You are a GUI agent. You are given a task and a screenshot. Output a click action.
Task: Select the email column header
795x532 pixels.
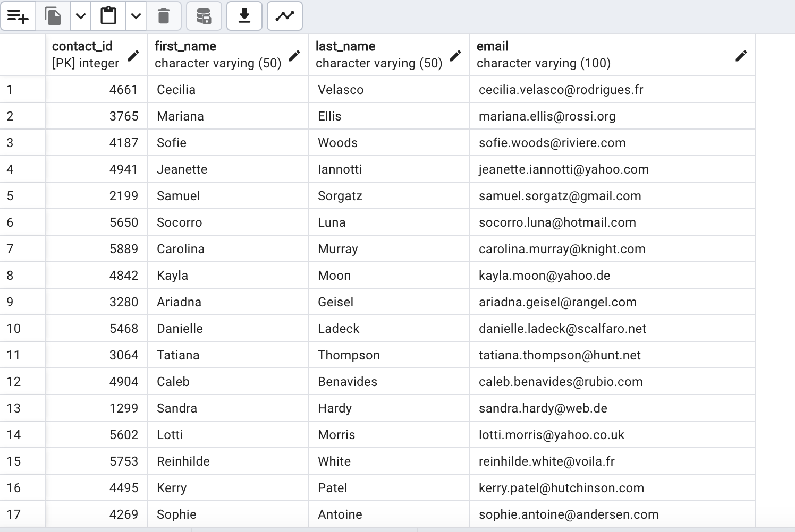[613, 55]
